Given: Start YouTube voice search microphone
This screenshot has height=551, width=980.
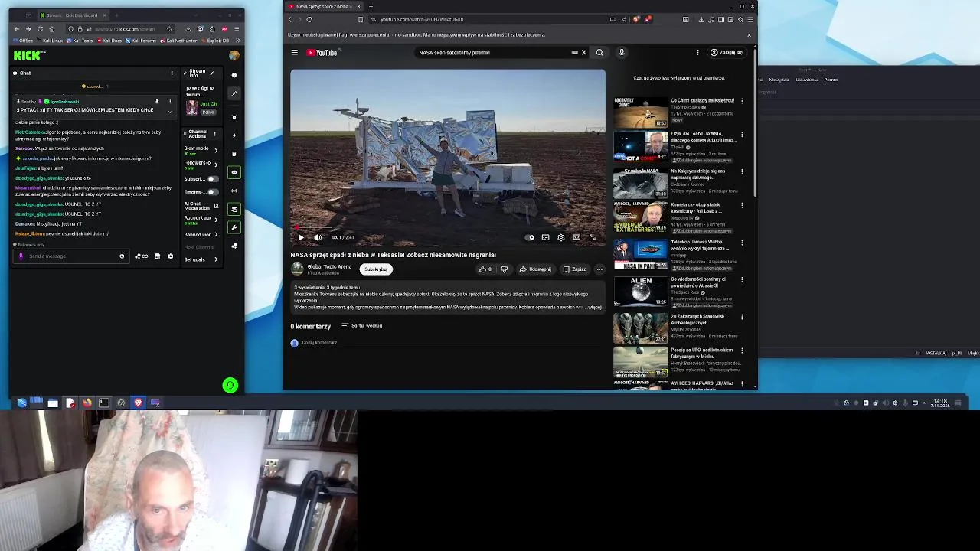Looking at the screenshot, I should [622, 53].
